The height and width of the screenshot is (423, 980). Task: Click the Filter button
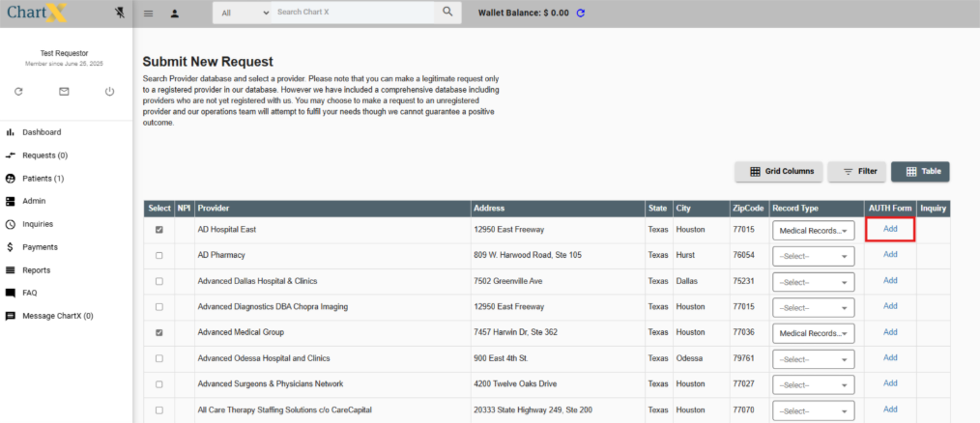click(x=857, y=171)
